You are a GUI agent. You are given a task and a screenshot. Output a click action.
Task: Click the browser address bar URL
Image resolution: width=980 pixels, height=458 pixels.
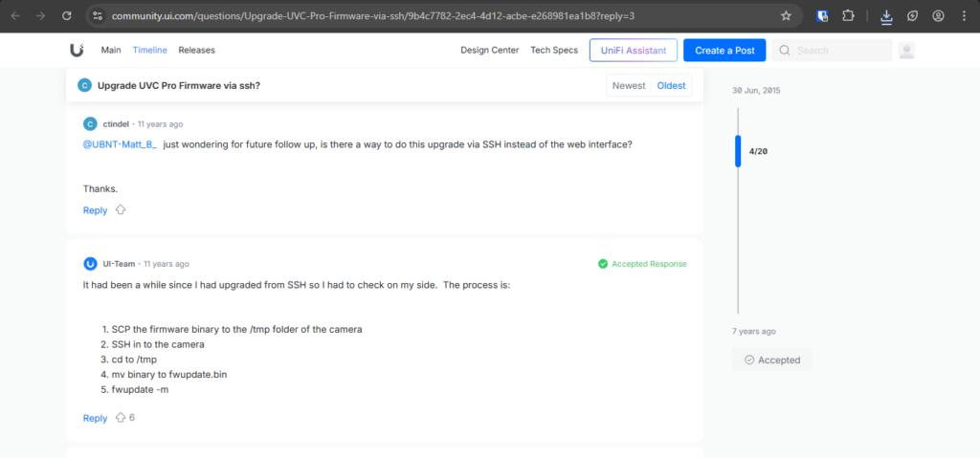(373, 16)
